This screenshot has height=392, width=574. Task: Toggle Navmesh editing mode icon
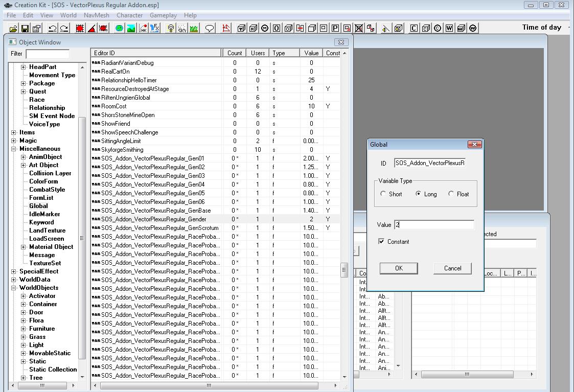[226, 28]
